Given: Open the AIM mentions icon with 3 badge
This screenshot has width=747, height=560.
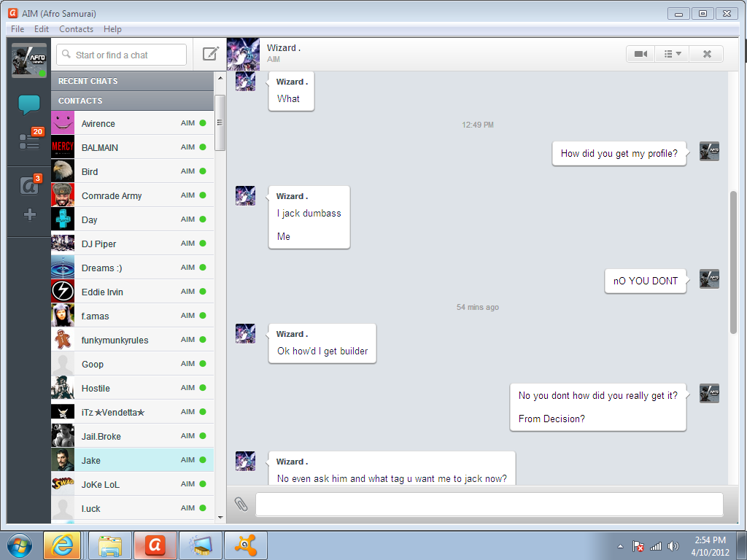Looking at the screenshot, I should tap(29, 186).
